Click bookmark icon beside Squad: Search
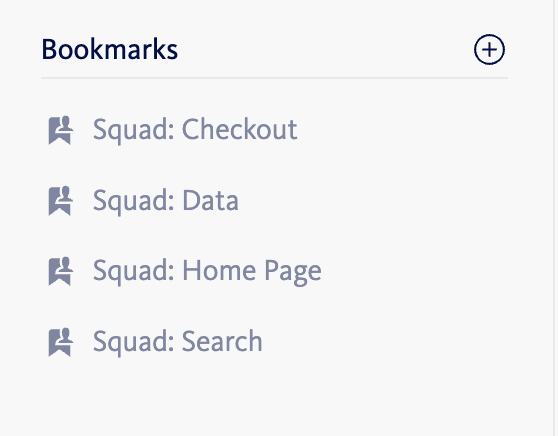 pyautogui.click(x=60, y=342)
